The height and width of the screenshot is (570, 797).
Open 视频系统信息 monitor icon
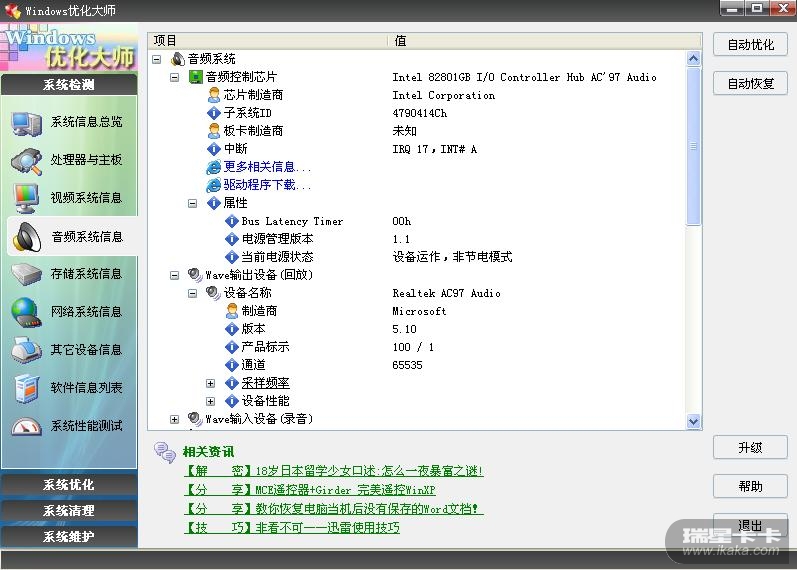[x=26, y=198]
